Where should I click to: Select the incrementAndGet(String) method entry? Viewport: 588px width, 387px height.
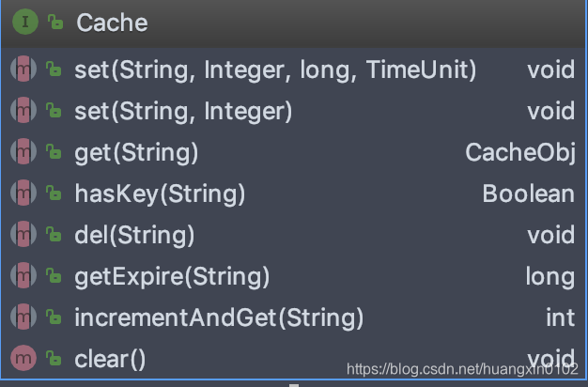(x=294, y=317)
